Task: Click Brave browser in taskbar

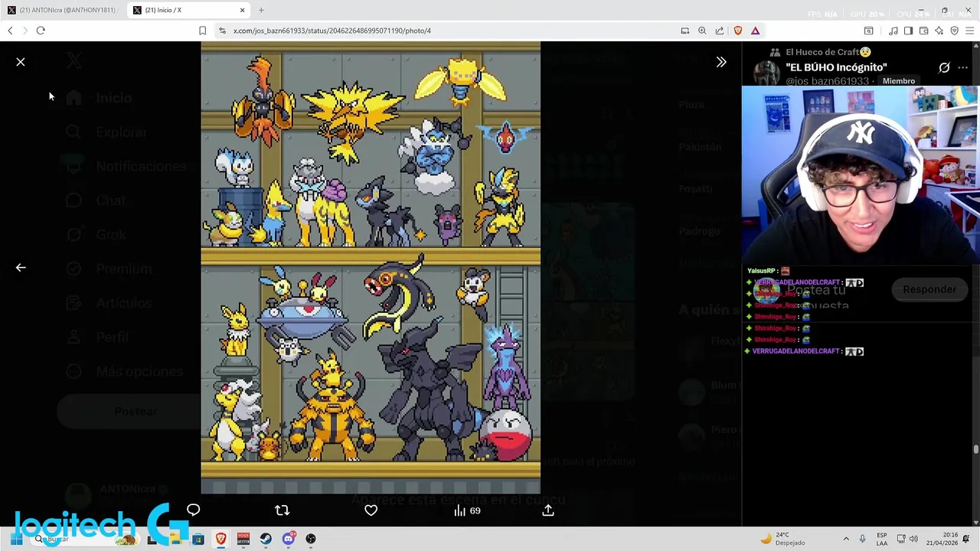Action: 221,539
